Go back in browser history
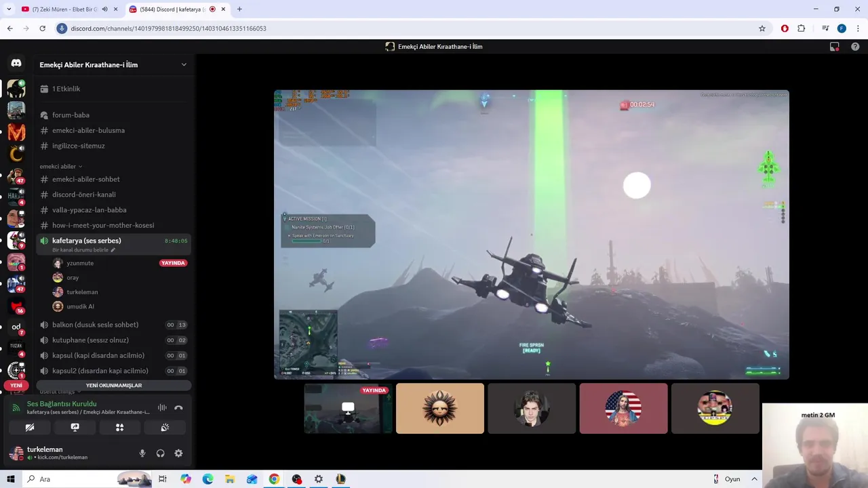Image resolution: width=868 pixels, height=488 pixels. tap(9, 28)
